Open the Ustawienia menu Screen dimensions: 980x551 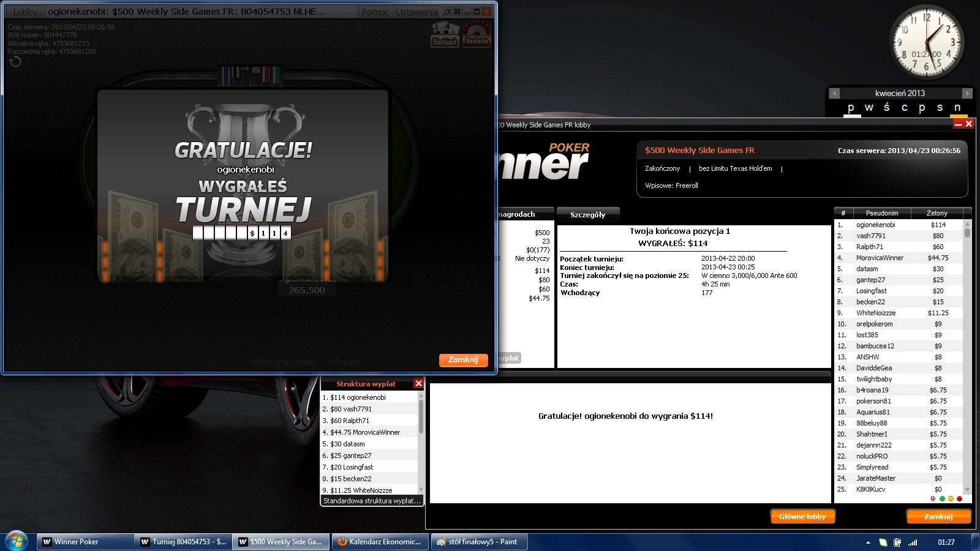(417, 12)
